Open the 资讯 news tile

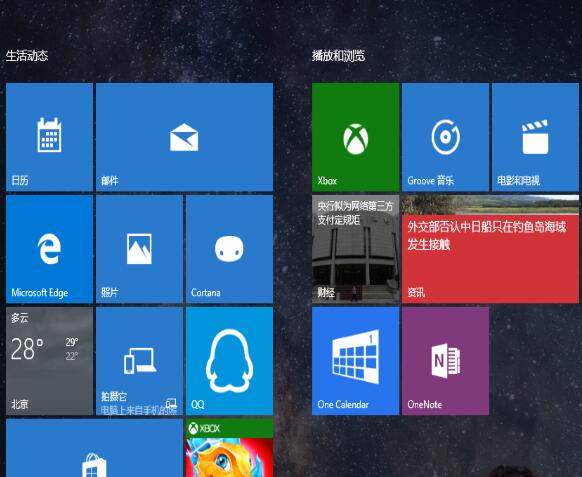click(x=490, y=249)
